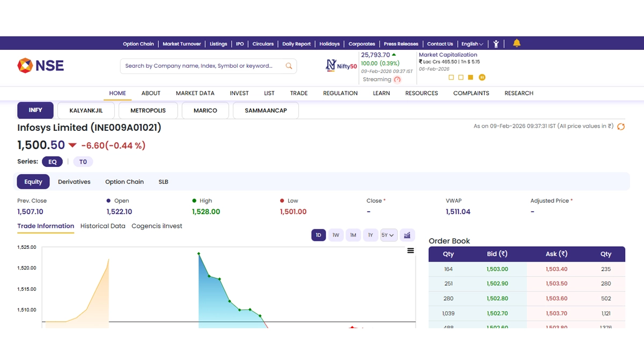
Task: Select the 1W chart range
Action: tap(335, 235)
